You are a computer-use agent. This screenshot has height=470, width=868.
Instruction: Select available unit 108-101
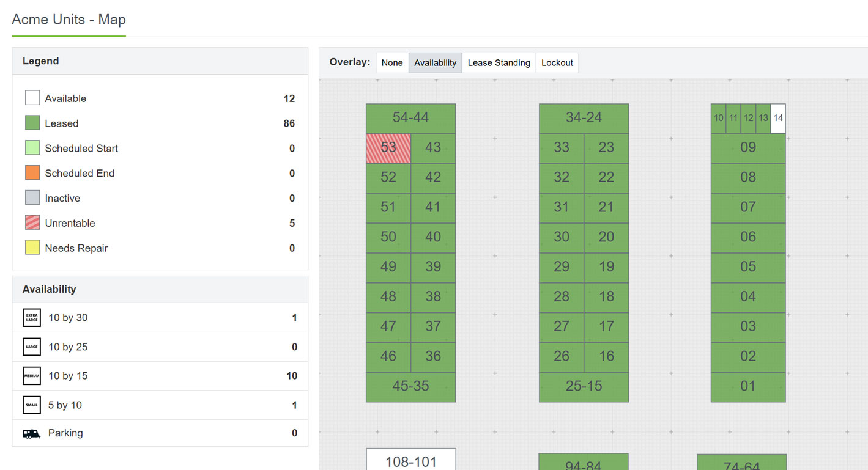point(410,459)
